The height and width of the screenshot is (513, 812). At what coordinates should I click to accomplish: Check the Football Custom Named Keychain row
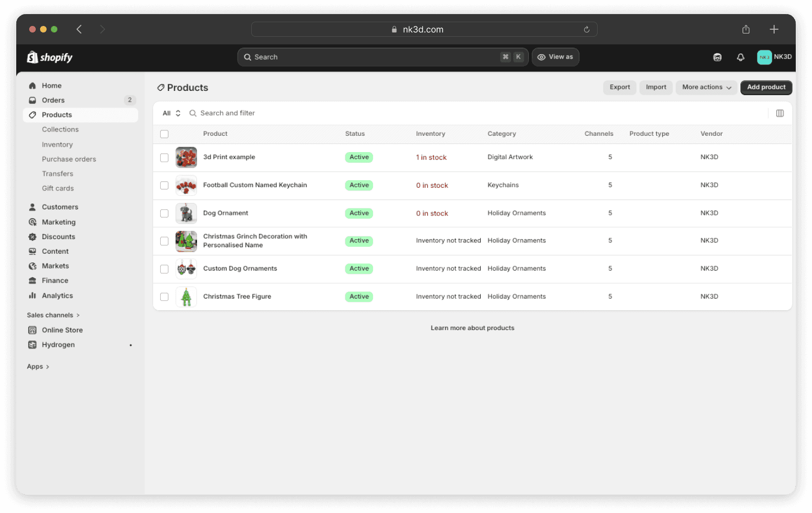click(165, 186)
